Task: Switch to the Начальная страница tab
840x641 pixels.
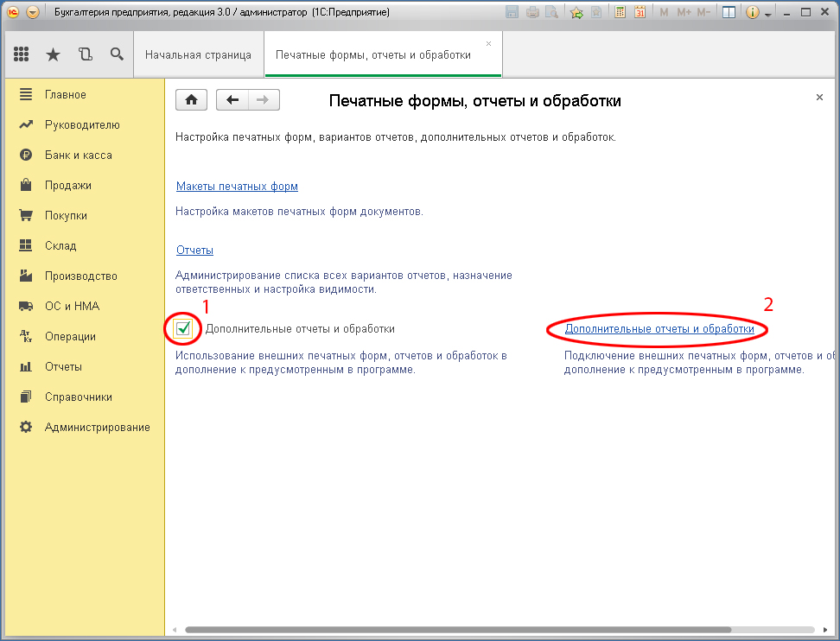Action: tap(198, 54)
